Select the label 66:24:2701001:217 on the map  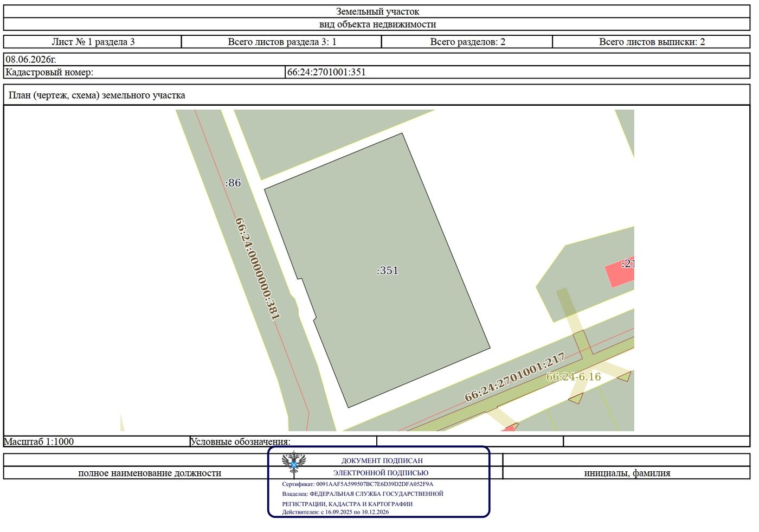click(x=515, y=377)
